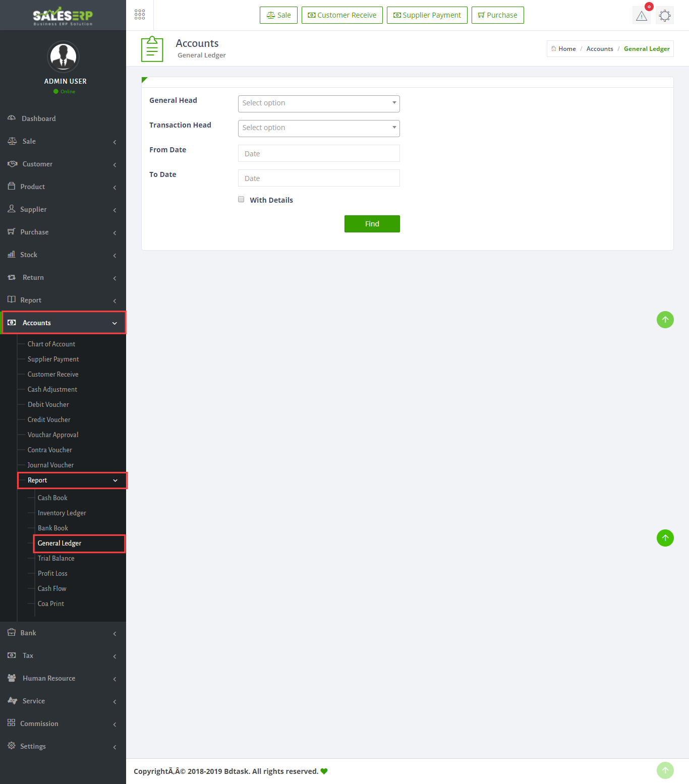Enable the With Details checkbox
Screen dimensions: 689x784
pos(241,200)
